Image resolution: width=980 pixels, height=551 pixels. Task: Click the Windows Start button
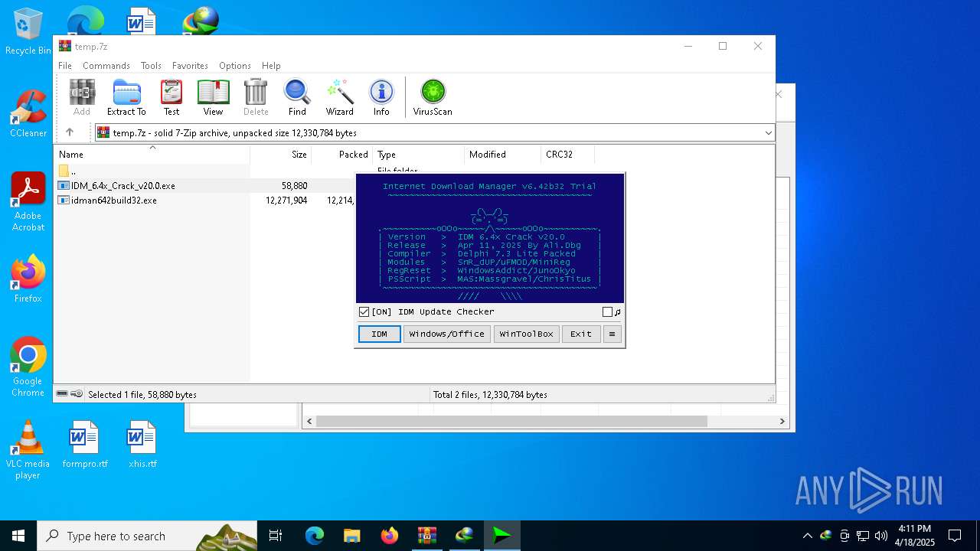(18, 536)
